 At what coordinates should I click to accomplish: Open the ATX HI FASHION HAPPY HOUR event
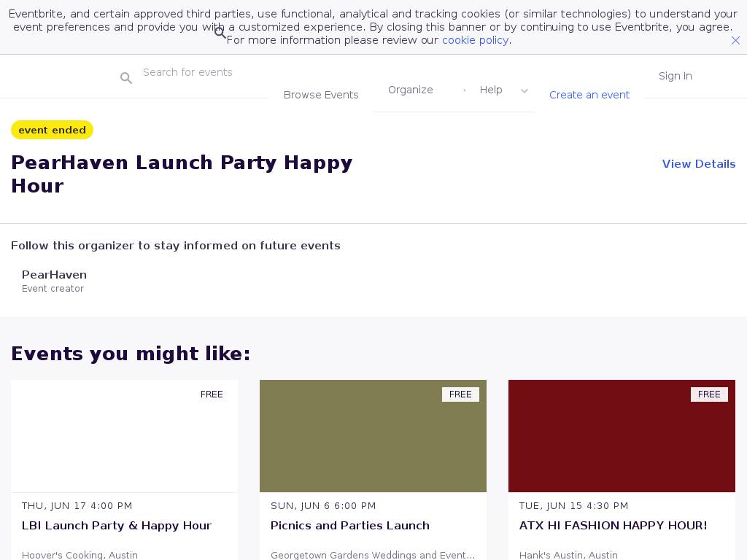pyautogui.click(x=613, y=526)
